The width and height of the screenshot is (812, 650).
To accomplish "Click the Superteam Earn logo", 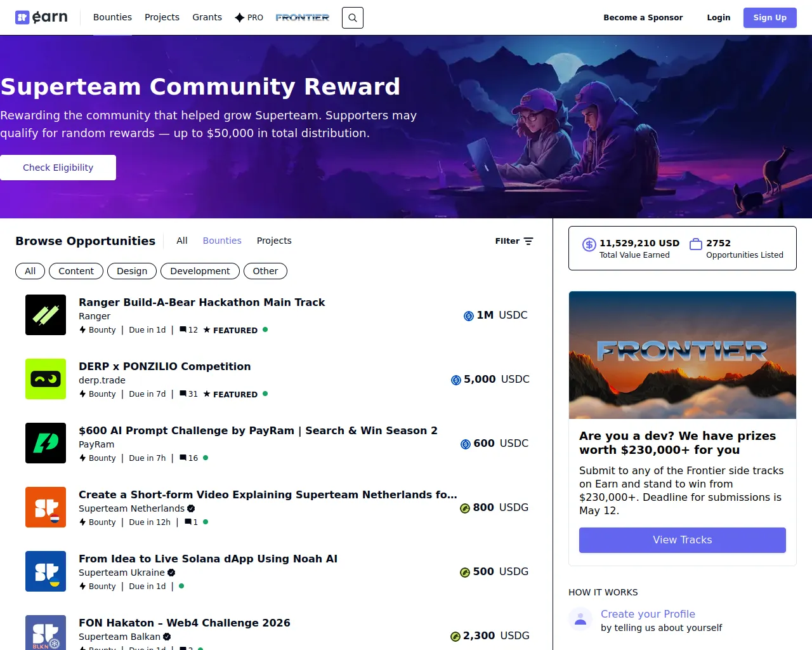I will (41, 17).
